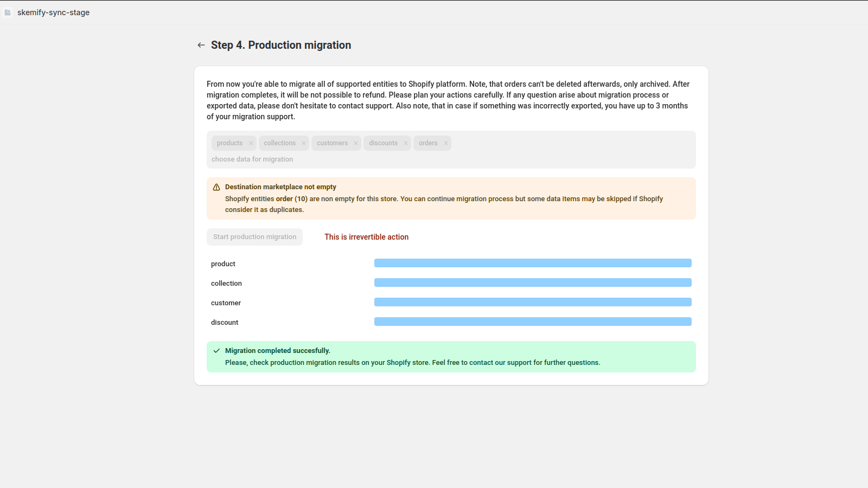Image resolution: width=868 pixels, height=488 pixels.
Task: Click the green success checkmark icon
Action: pyautogui.click(x=216, y=351)
